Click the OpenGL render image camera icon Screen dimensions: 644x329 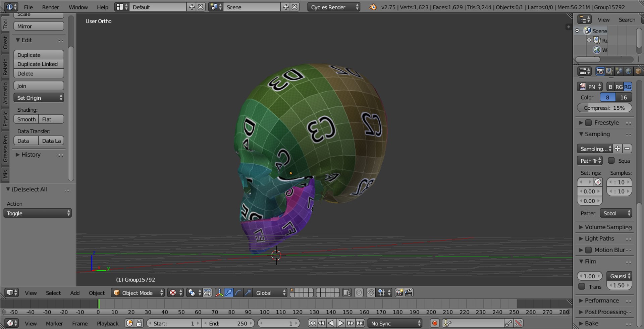click(399, 293)
